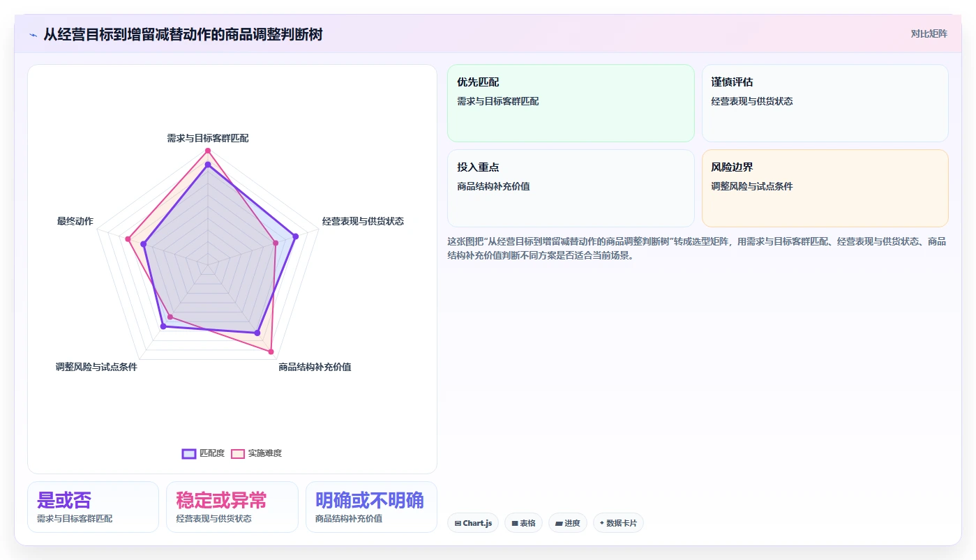Click the 稳定或异常 stat card
The height and width of the screenshot is (560, 976).
pos(232,507)
